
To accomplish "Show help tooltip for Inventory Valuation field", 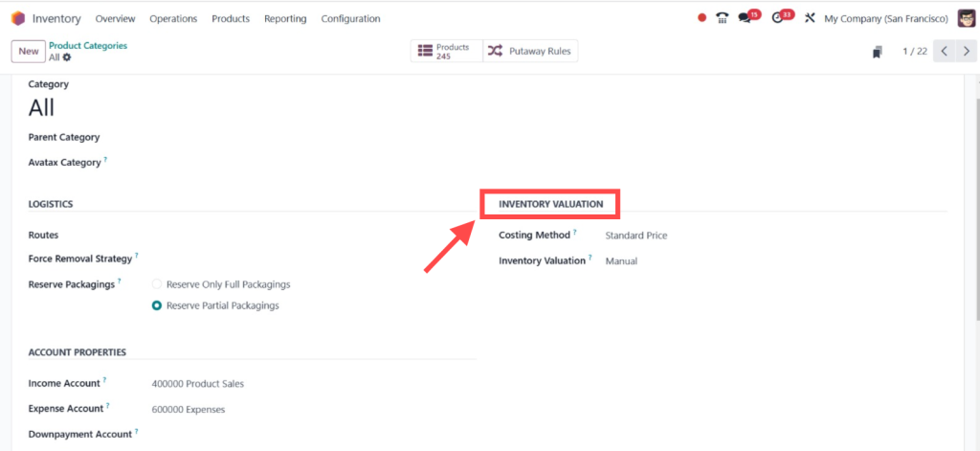I will click(x=590, y=257).
